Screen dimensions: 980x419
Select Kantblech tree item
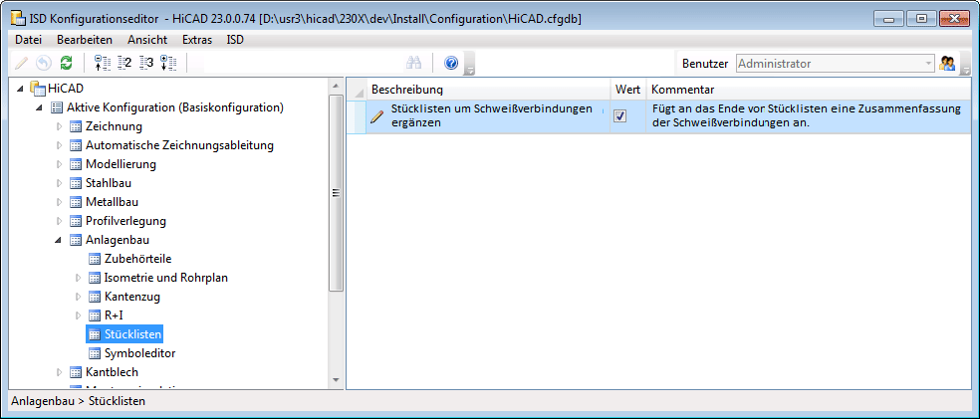[112, 372]
